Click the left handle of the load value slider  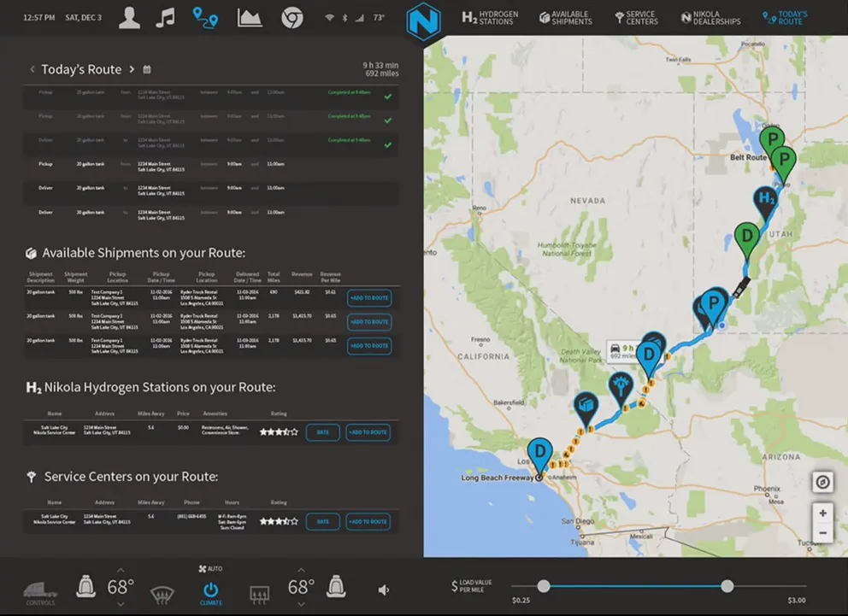pos(543,586)
